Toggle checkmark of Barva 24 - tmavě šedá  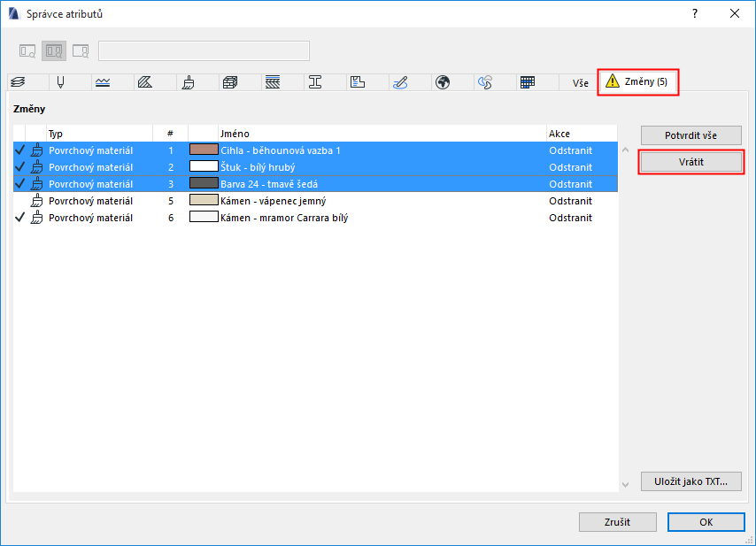19,184
